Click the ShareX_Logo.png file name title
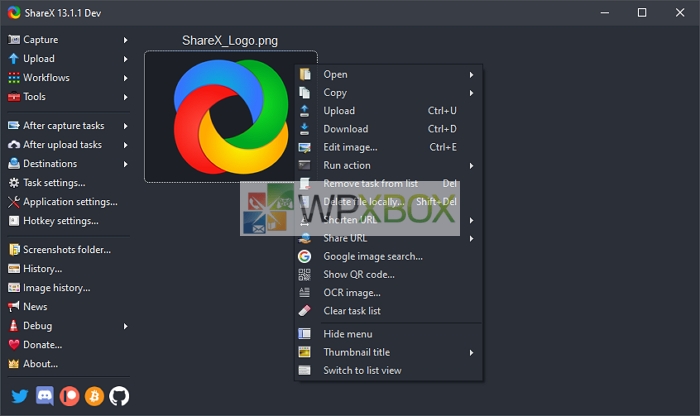The width and height of the screenshot is (700, 416). click(x=230, y=41)
